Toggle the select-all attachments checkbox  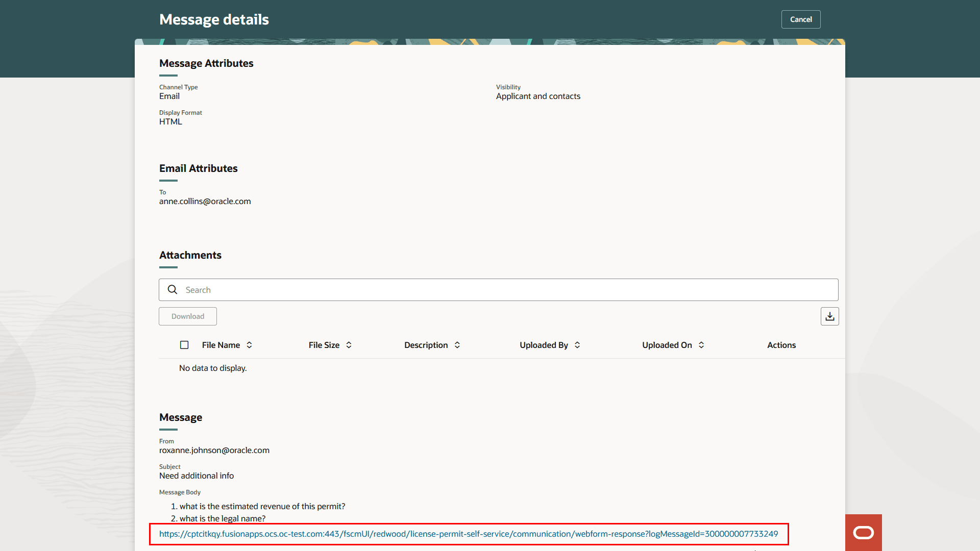[x=184, y=345]
